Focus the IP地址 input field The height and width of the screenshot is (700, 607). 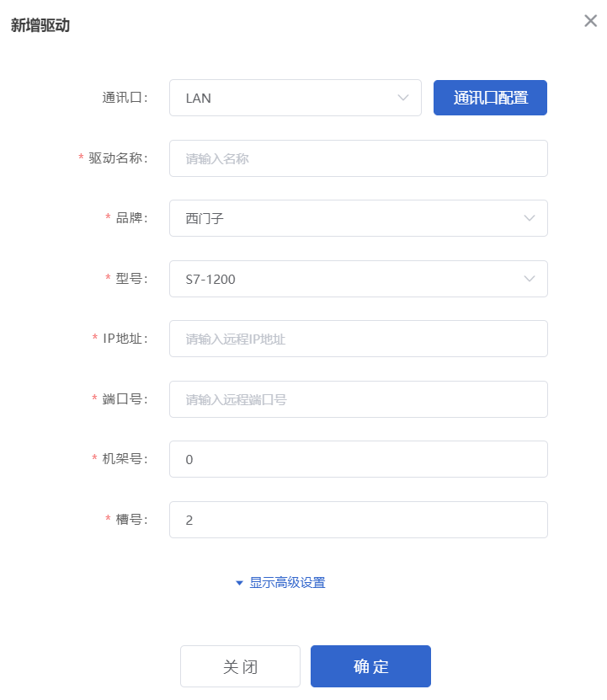pyautogui.click(x=359, y=339)
